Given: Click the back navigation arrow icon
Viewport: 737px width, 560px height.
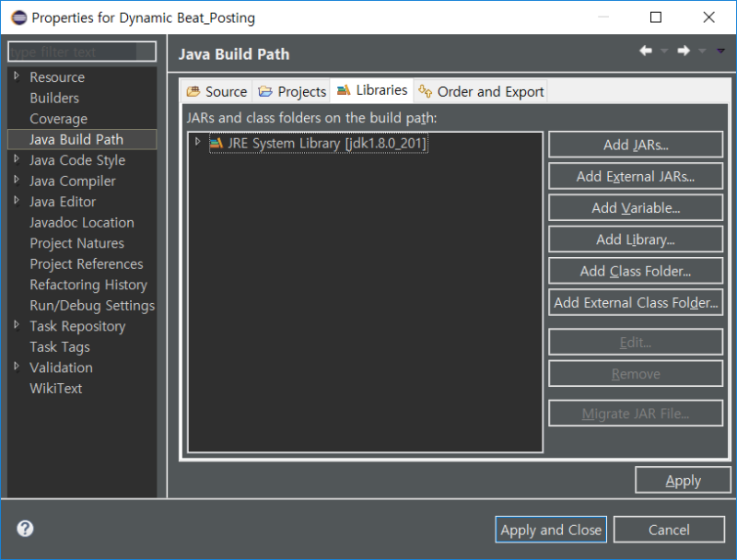Looking at the screenshot, I should tap(646, 51).
